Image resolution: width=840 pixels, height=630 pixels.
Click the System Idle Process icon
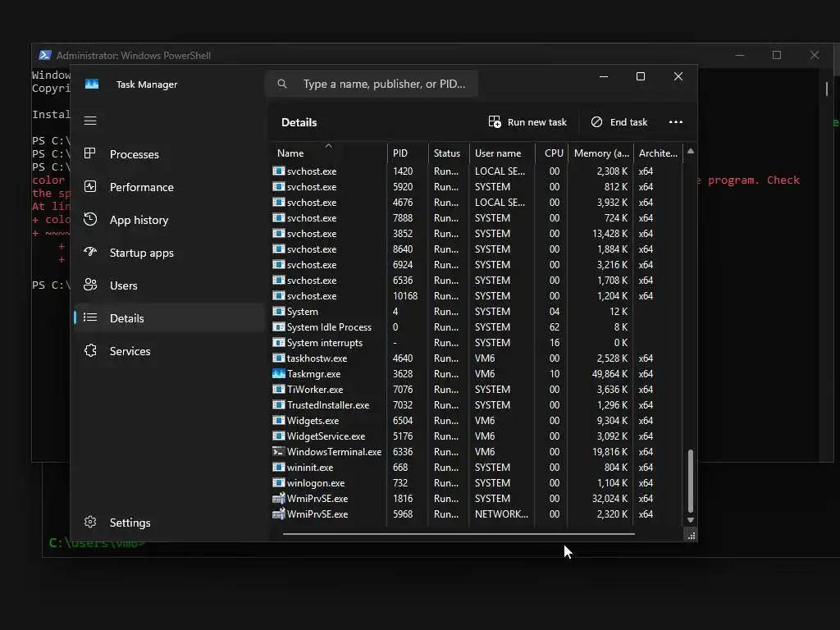pos(279,326)
